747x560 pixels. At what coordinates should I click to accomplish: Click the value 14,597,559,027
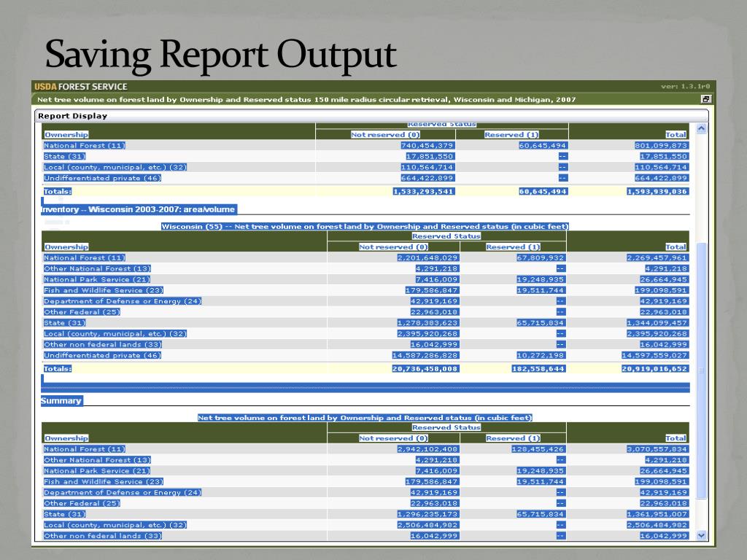coord(655,355)
